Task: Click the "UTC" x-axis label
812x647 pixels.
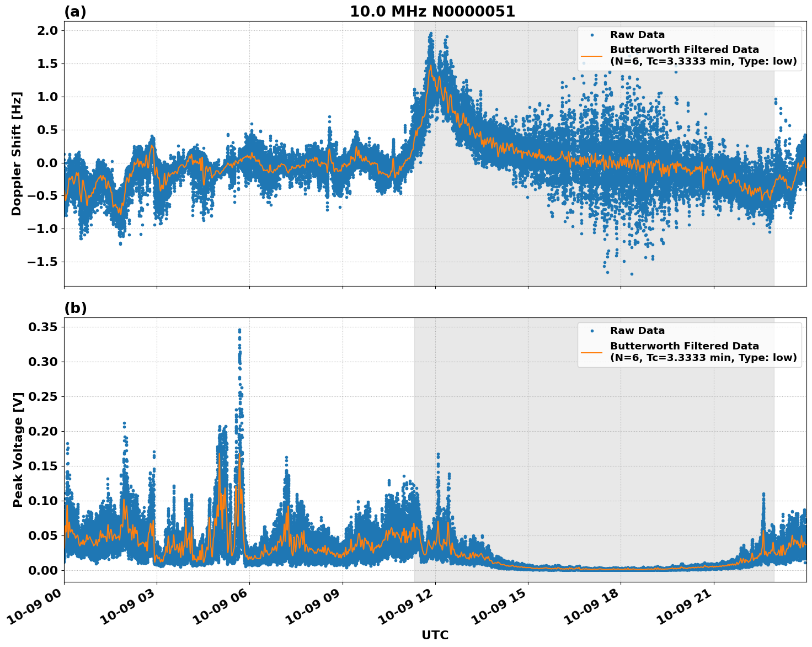Action: click(435, 635)
